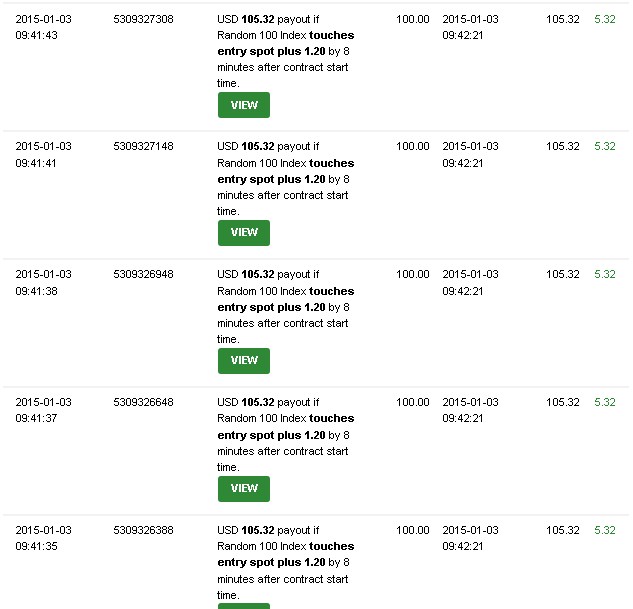Click VIEW button for contract 5309326648
This screenshot has width=633, height=609.
tap(244, 488)
